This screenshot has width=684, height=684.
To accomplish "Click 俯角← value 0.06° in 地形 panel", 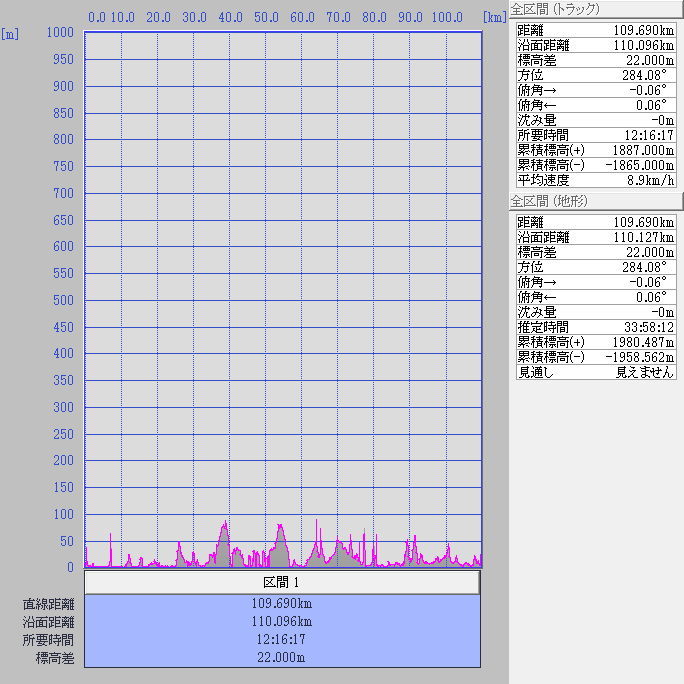I will pyautogui.click(x=651, y=297).
